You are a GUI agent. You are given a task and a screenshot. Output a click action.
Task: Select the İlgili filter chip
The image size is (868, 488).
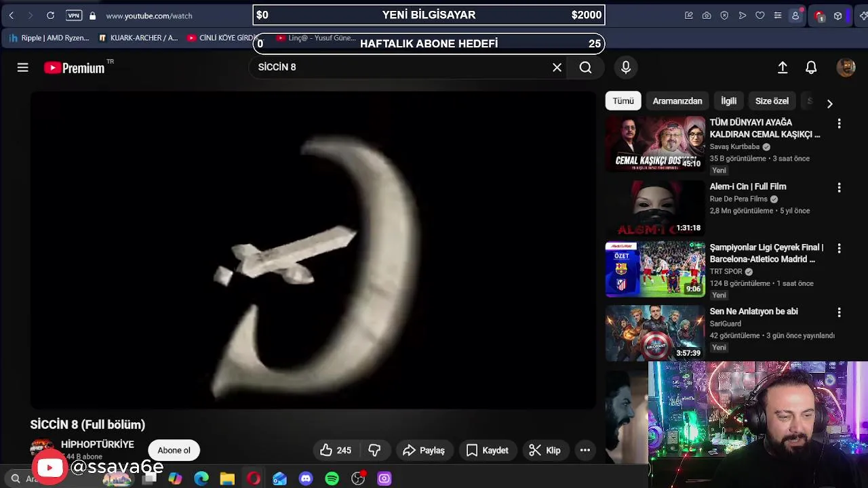(x=729, y=101)
